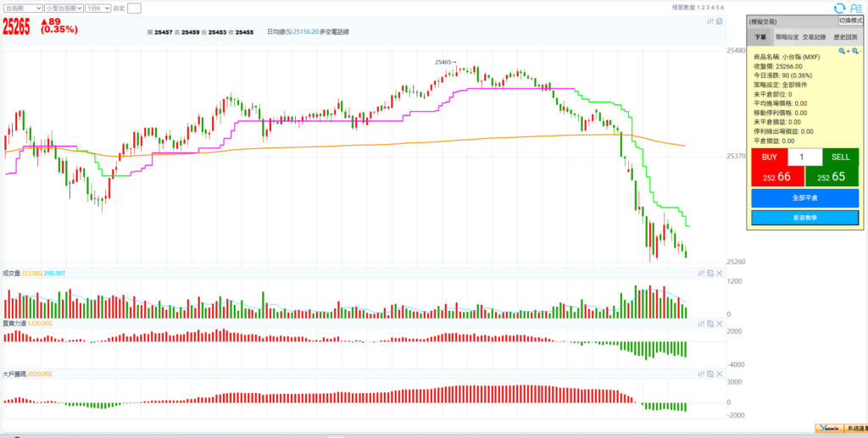Screen dimensions: 868x438
Task: Click the blue refresh icon at top right
Action: (x=839, y=8)
